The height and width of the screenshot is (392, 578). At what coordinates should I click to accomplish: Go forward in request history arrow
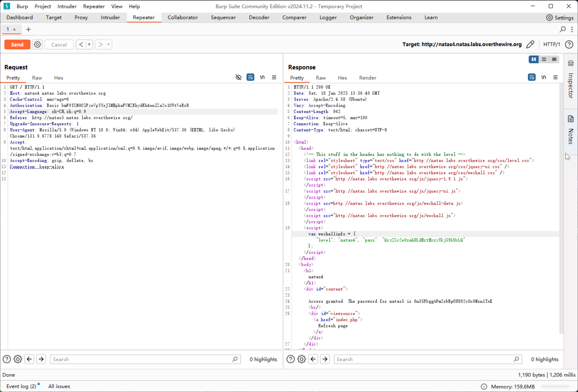pyautogui.click(x=100, y=44)
